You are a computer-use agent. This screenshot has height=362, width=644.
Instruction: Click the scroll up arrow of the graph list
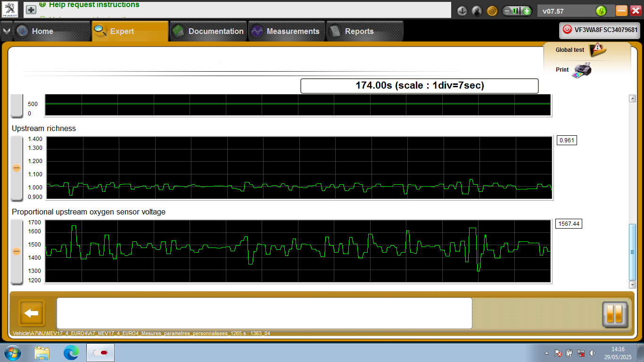tap(633, 98)
